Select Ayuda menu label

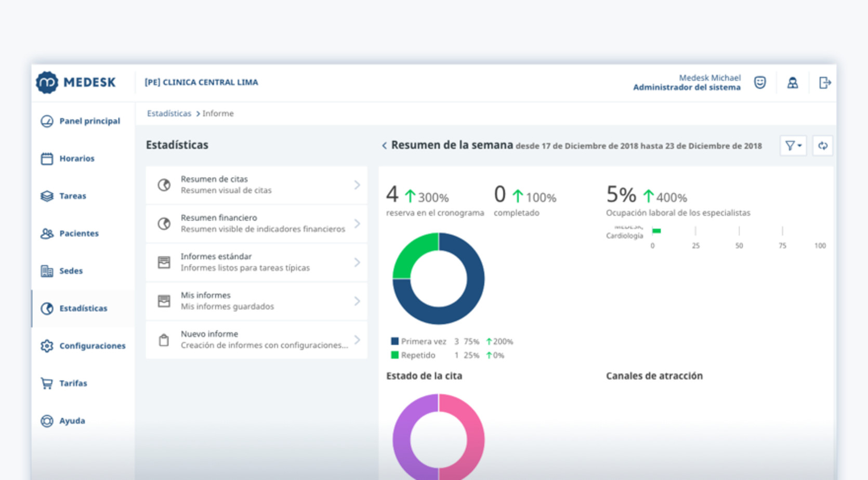[x=72, y=421]
